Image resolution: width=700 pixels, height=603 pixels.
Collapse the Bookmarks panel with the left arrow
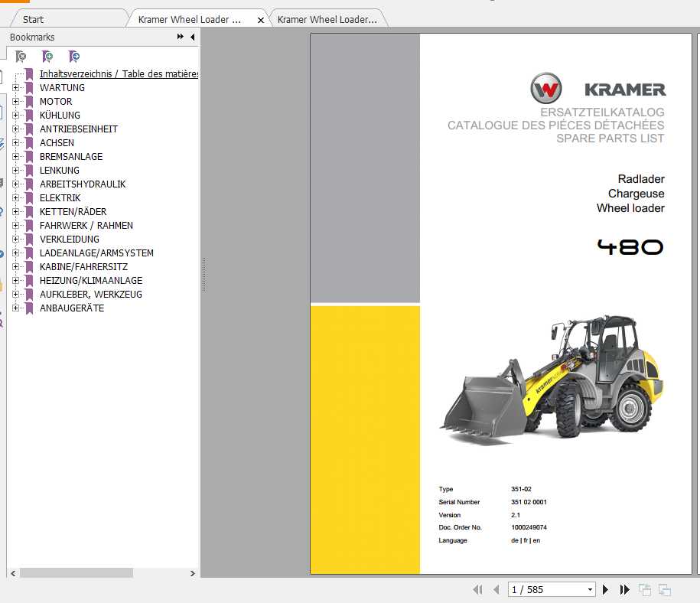click(193, 37)
